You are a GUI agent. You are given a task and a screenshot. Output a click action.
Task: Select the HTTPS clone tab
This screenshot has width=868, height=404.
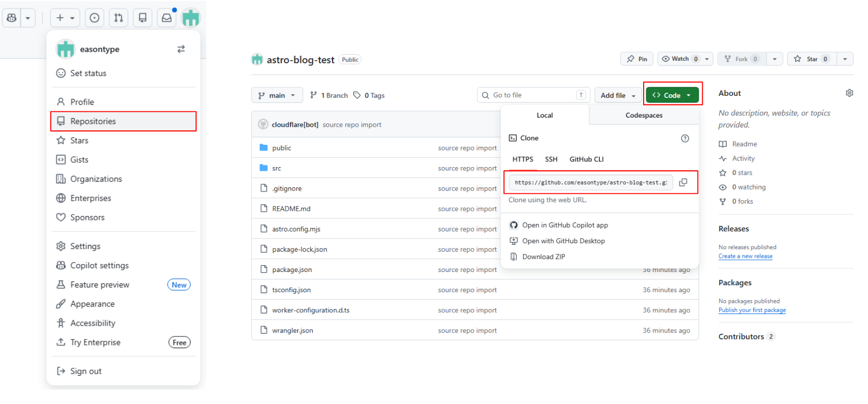pyautogui.click(x=523, y=159)
